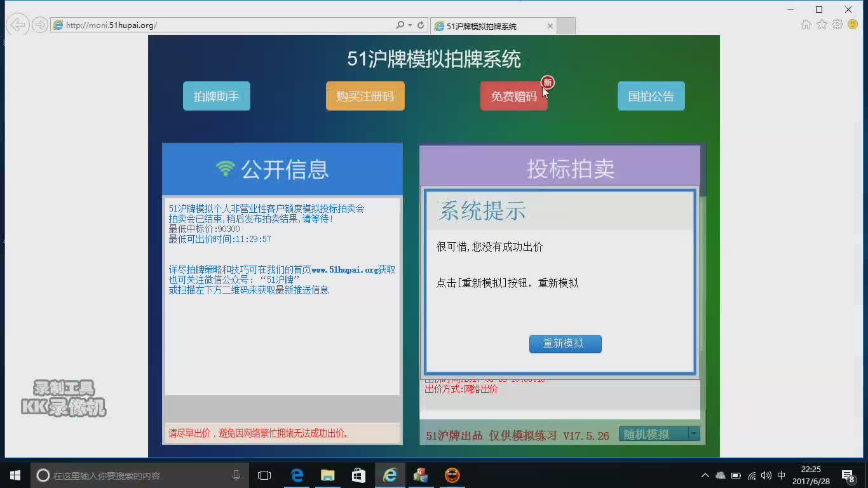Check the battery status icon

pyautogui.click(x=736, y=475)
